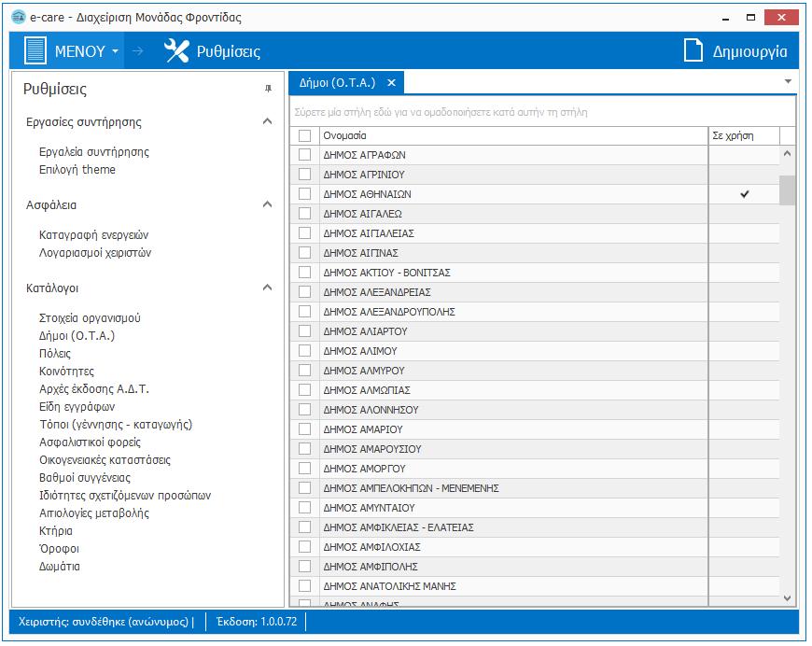
Task: Click the Έκδοση: 1.0.0.72 status entry
Action: point(257,621)
